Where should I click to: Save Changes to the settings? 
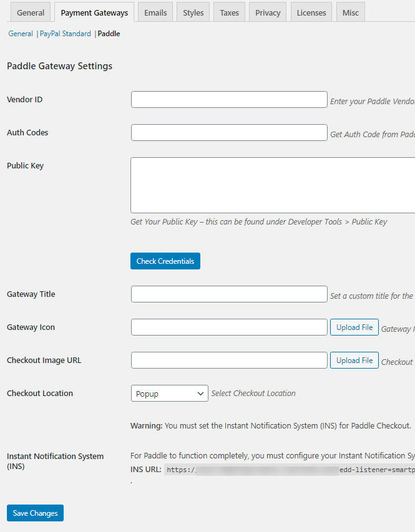pos(35,513)
